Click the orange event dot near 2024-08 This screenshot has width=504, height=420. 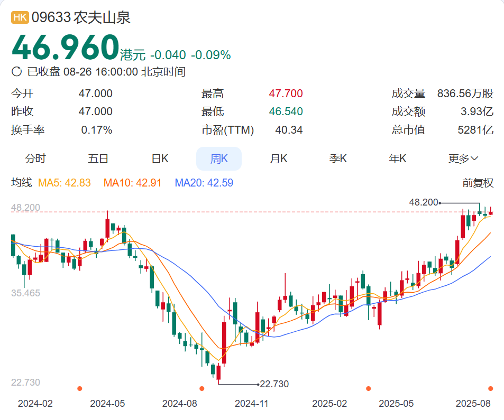(x=202, y=388)
